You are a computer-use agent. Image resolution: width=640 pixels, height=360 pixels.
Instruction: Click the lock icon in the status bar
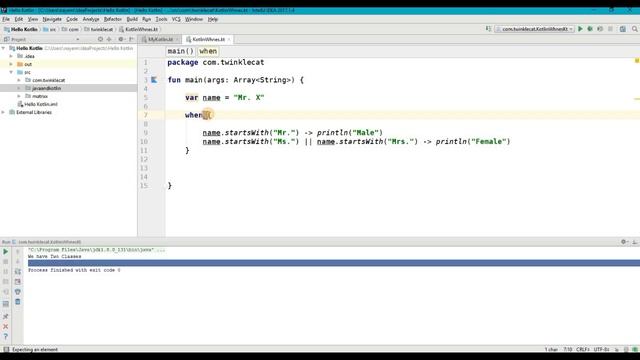click(x=617, y=349)
